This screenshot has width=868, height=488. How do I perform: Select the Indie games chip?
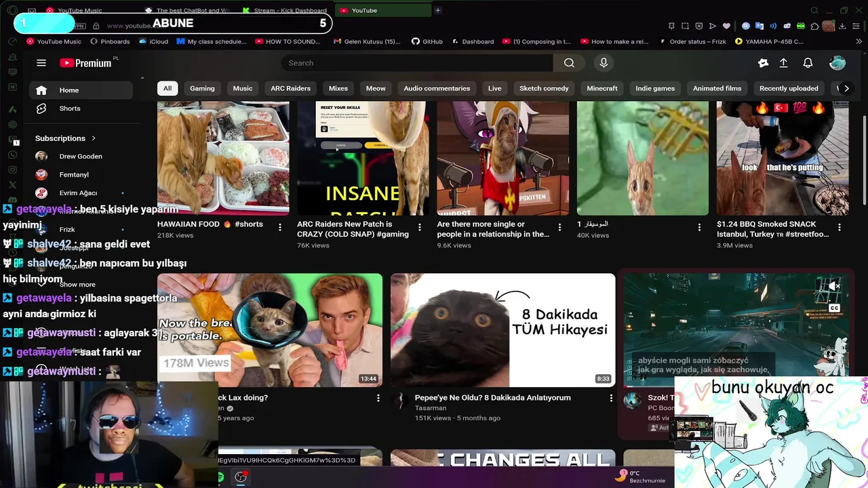tap(655, 88)
